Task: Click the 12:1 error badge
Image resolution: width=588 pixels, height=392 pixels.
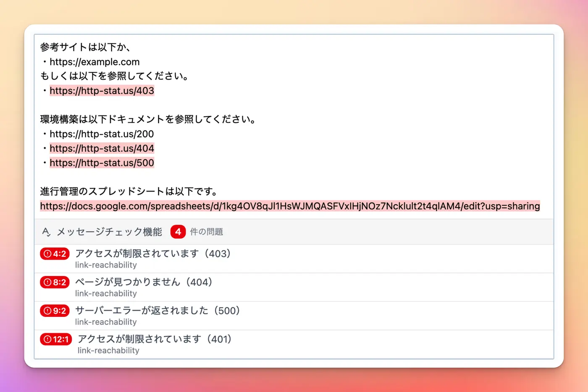Action: [x=56, y=339]
